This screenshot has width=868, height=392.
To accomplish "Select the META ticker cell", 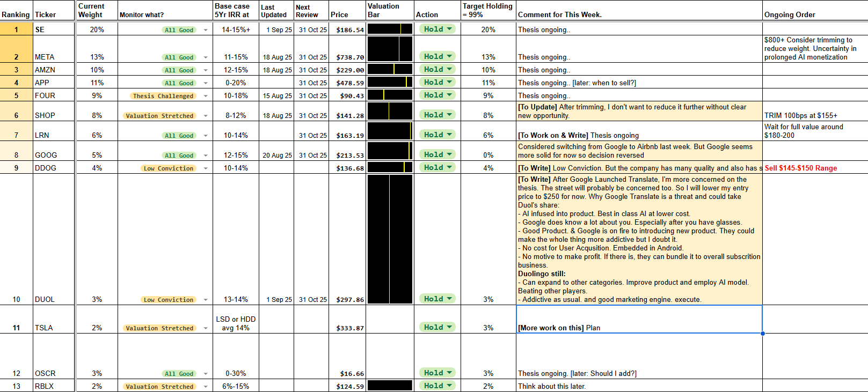I will coord(54,49).
